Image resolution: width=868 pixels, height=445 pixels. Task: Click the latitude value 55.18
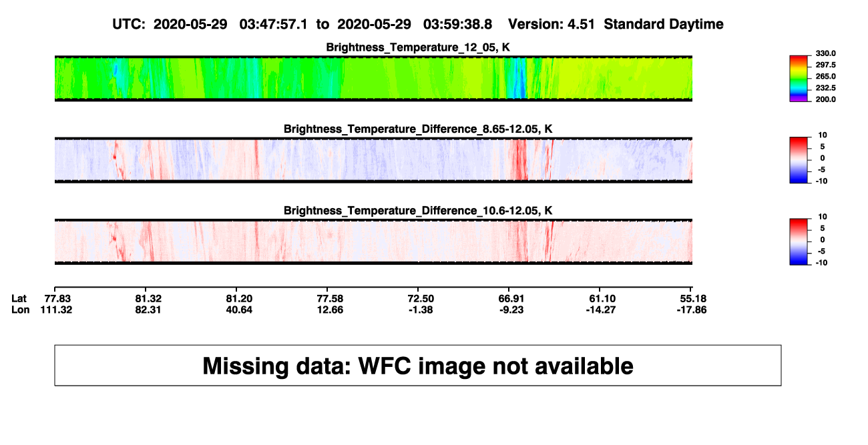pos(694,298)
